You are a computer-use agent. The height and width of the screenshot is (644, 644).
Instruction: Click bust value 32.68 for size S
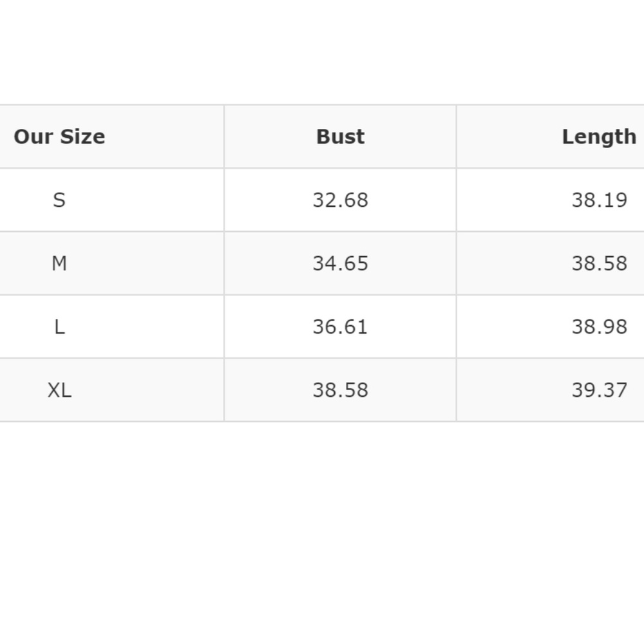[x=340, y=200]
